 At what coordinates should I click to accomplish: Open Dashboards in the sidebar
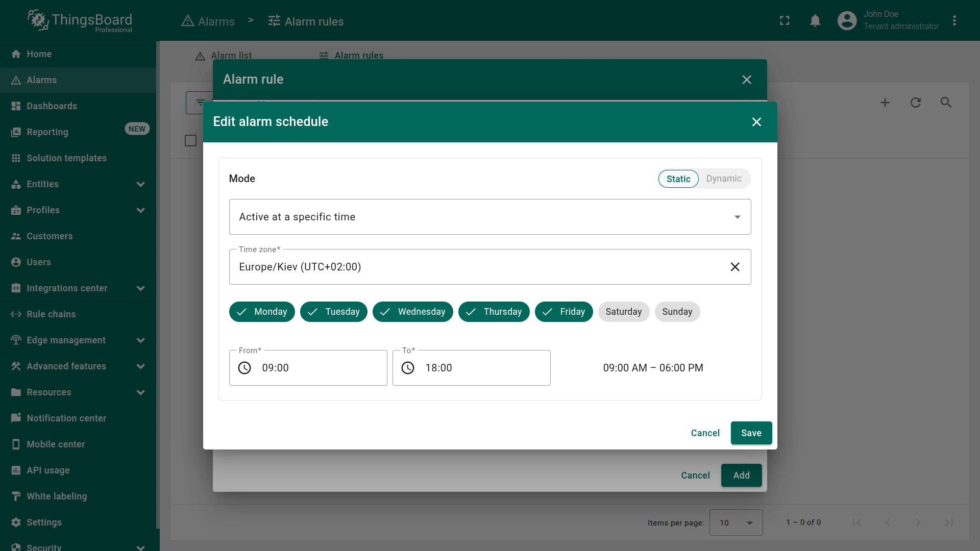pyautogui.click(x=52, y=106)
